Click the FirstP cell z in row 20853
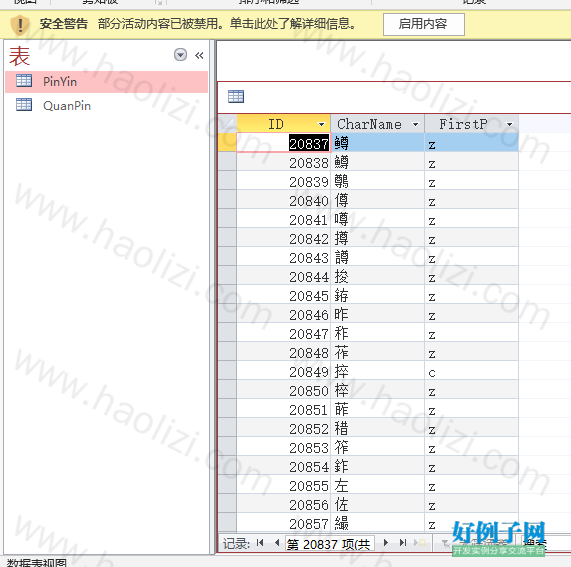The width and height of the screenshot is (571, 567). click(x=472, y=447)
